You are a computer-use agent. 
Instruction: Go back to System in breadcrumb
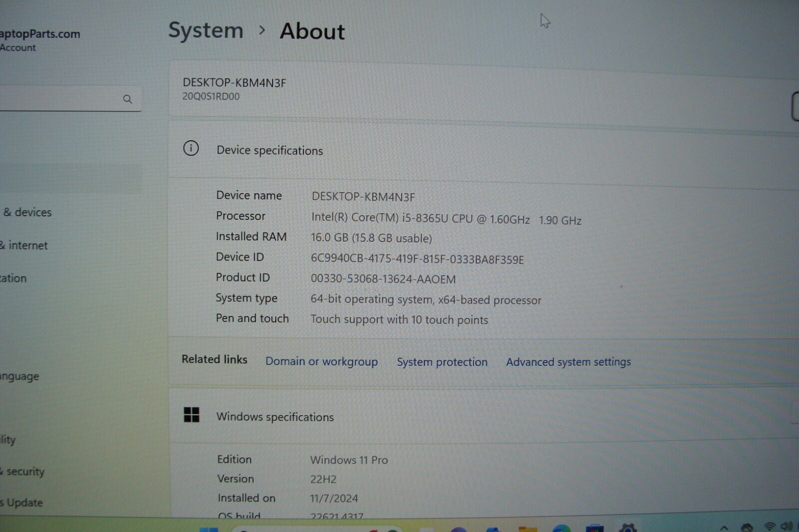point(206,30)
